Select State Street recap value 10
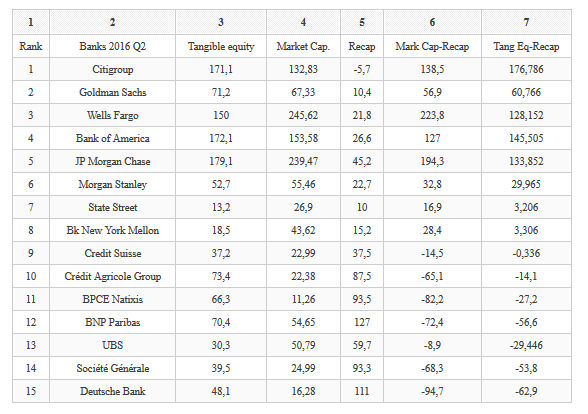Viewport: 588px width, 414px height. pyautogui.click(x=362, y=207)
